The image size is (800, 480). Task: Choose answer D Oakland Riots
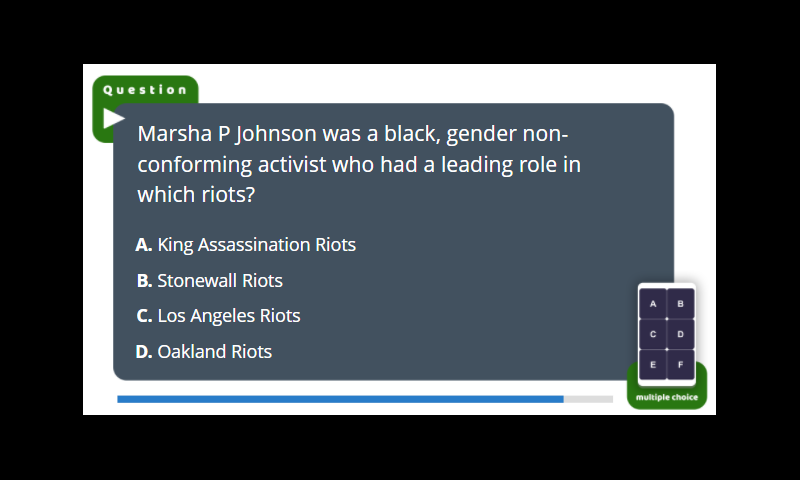point(204,351)
